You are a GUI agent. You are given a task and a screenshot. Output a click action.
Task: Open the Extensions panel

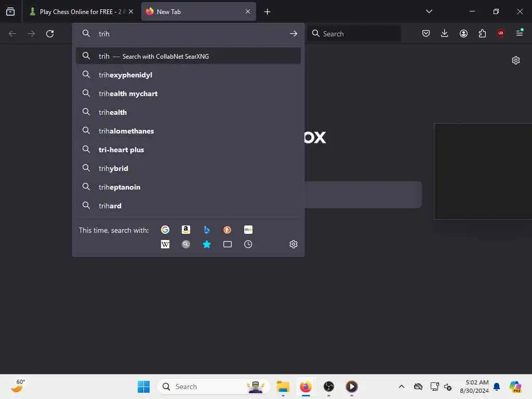[482, 33]
